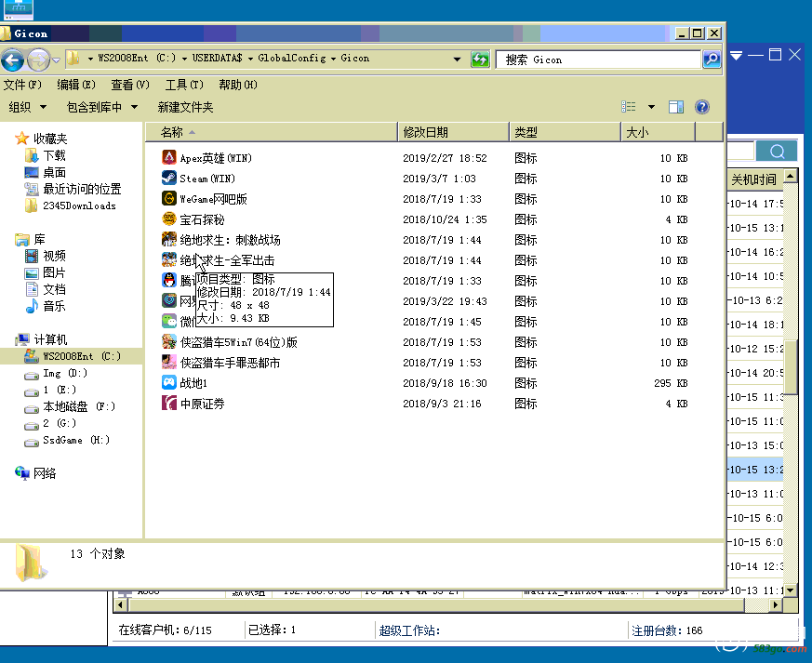This screenshot has height=663, width=812.
Task: Open the view options dropdown arrow
Action: click(651, 107)
